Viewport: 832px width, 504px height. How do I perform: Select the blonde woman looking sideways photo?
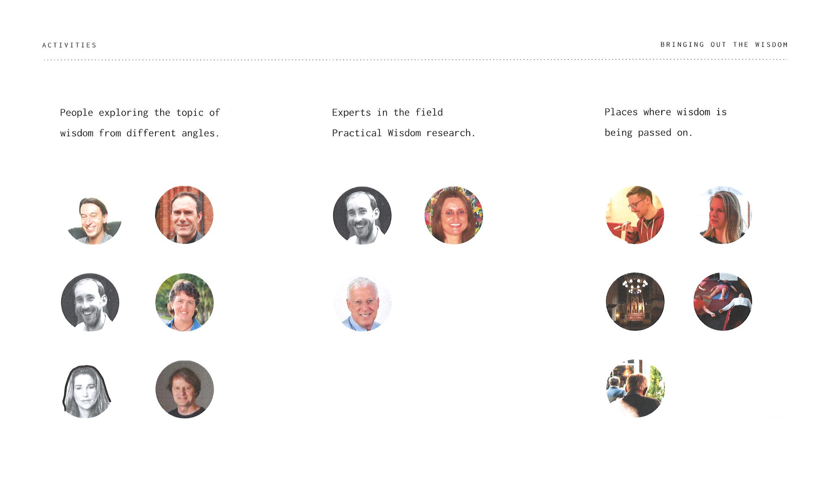724,215
